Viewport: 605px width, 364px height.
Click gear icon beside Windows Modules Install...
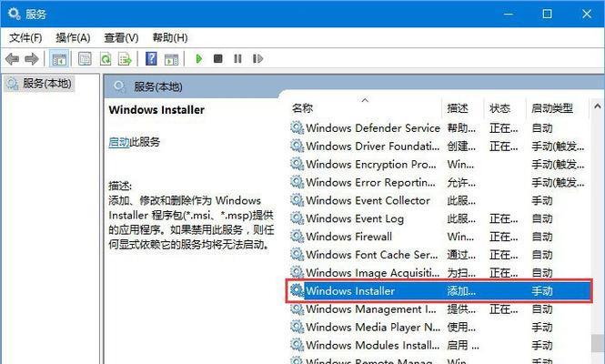coord(297,345)
